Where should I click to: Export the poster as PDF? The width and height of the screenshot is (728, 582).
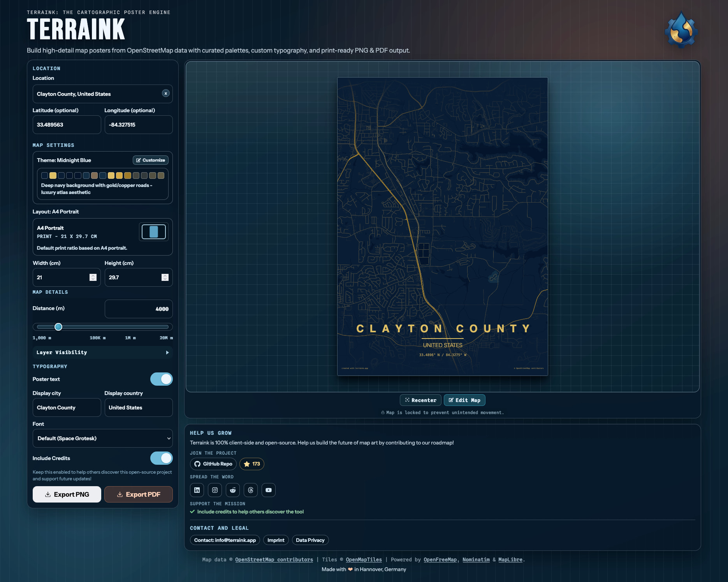pos(138,494)
